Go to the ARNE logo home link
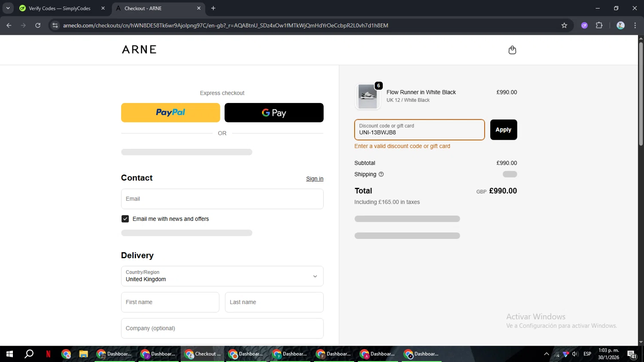644x362 pixels. [x=139, y=50]
